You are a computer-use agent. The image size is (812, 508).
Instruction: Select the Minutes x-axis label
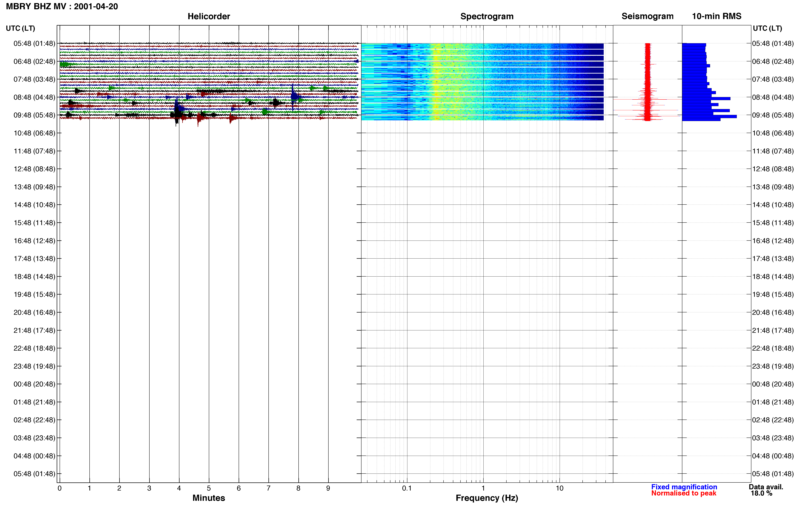(x=208, y=498)
